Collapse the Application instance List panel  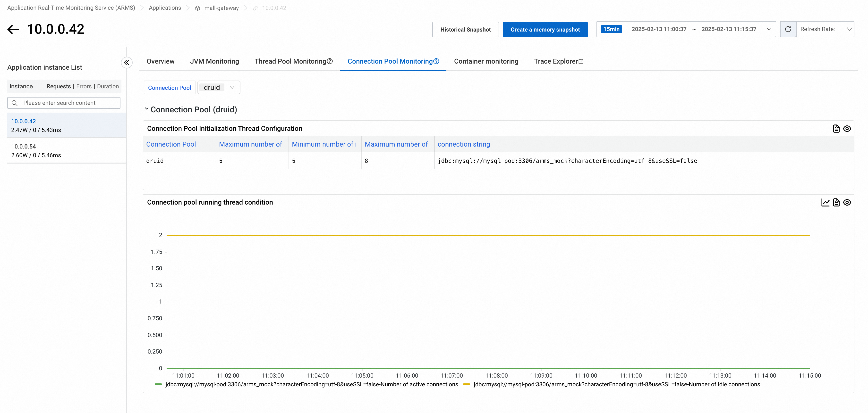(x=127, y=63)
